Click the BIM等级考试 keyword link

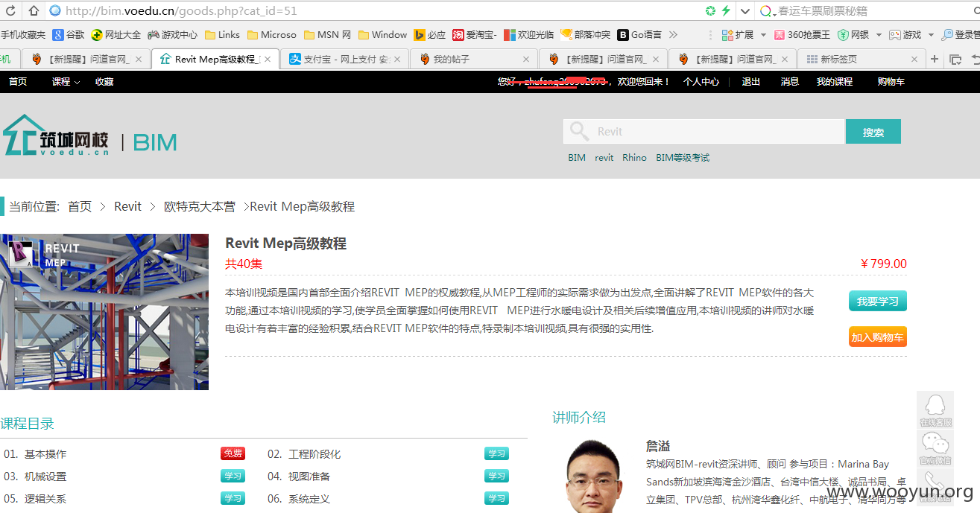(683, 158)
